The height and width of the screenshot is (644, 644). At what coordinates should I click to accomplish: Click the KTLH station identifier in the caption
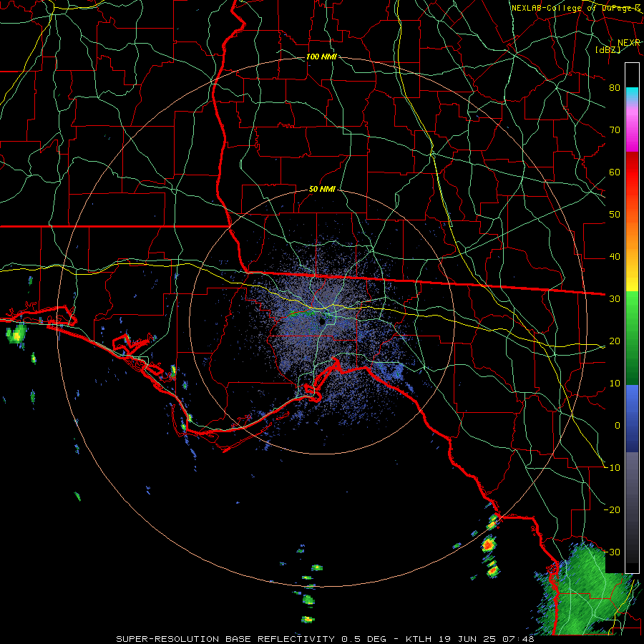(x=419, y=639)
